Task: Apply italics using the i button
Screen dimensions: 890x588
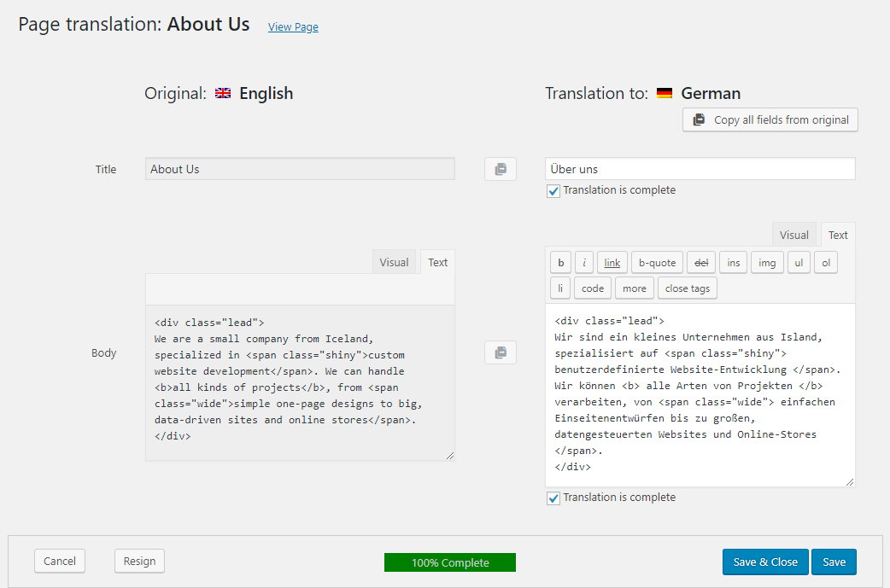Action: click(584, 262)
